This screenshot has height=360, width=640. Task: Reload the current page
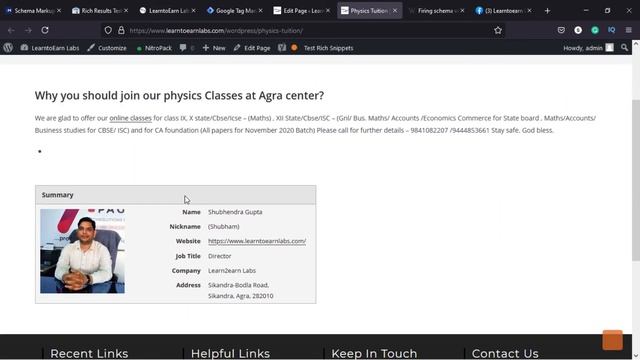pos(45,30)
